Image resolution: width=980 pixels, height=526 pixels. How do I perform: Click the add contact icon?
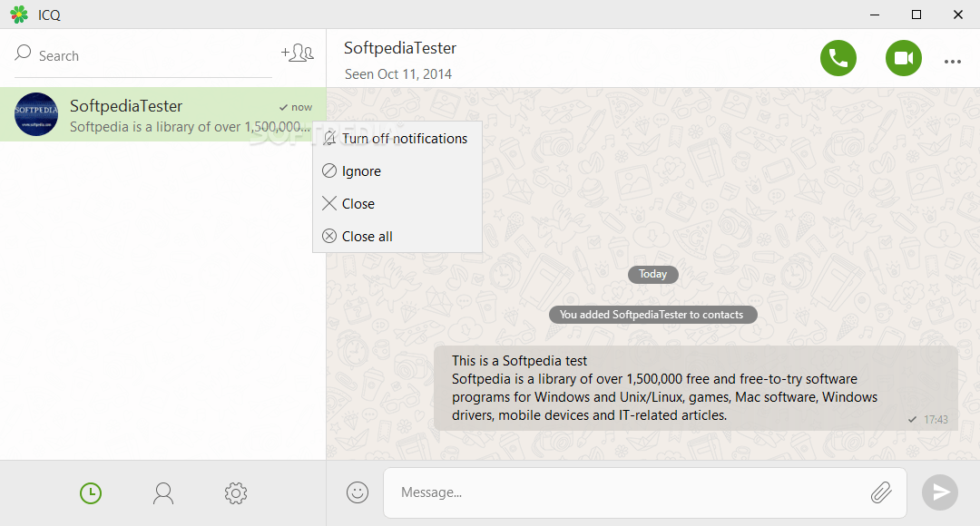[x=298, y=54]
